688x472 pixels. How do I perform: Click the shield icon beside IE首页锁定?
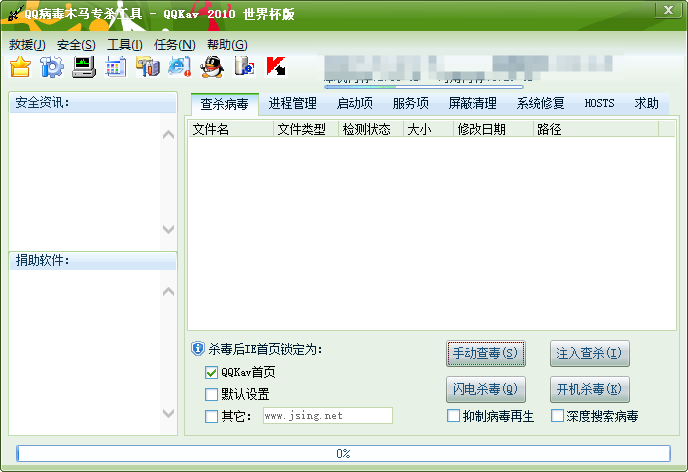pos(198,349)
